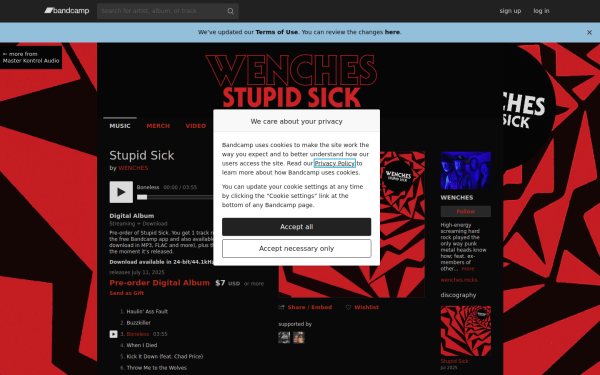
Task: Open the Terms of Use link in banner
Action: tap(276, 32)
